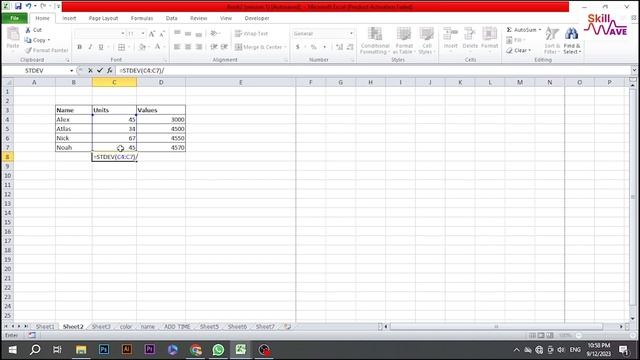Open Conditional Formatting menu
This screenshot has width=640, height=360.
click(375, 40)
